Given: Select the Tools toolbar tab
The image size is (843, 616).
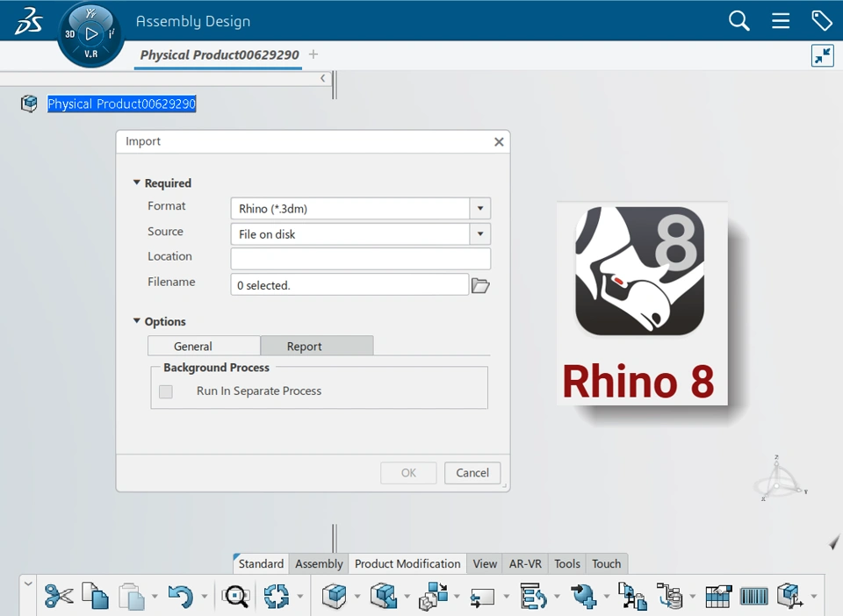Looking at the screenshot, I should click(567, 563).
